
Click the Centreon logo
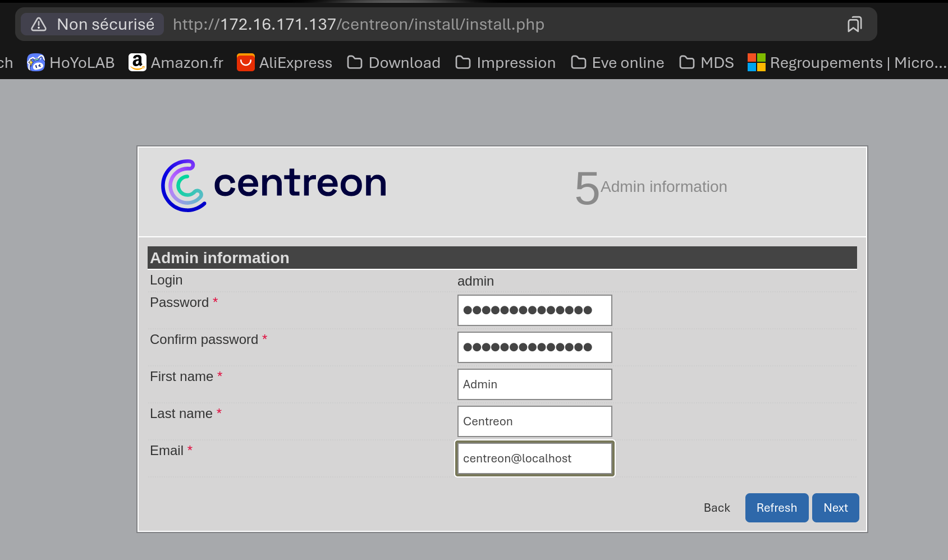(x=274, y=185)
